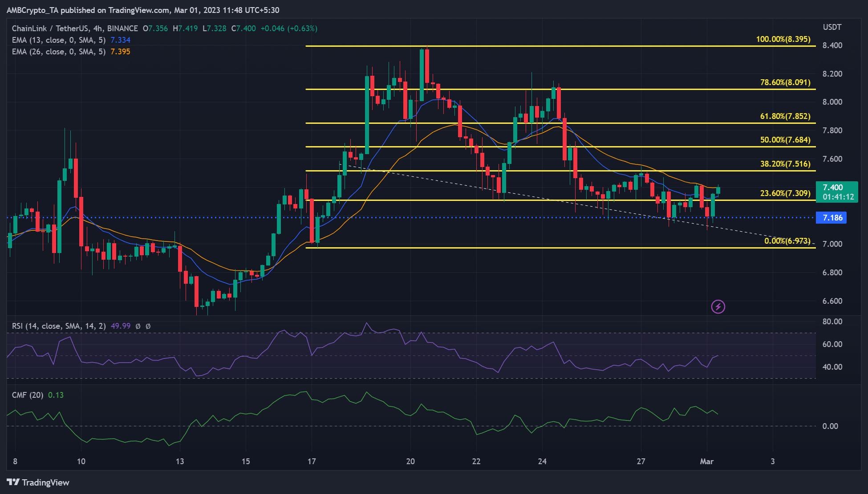Screen dimensions: 868x494
Task: Select the blue 7.186 price line label
Action: [831, 218]
